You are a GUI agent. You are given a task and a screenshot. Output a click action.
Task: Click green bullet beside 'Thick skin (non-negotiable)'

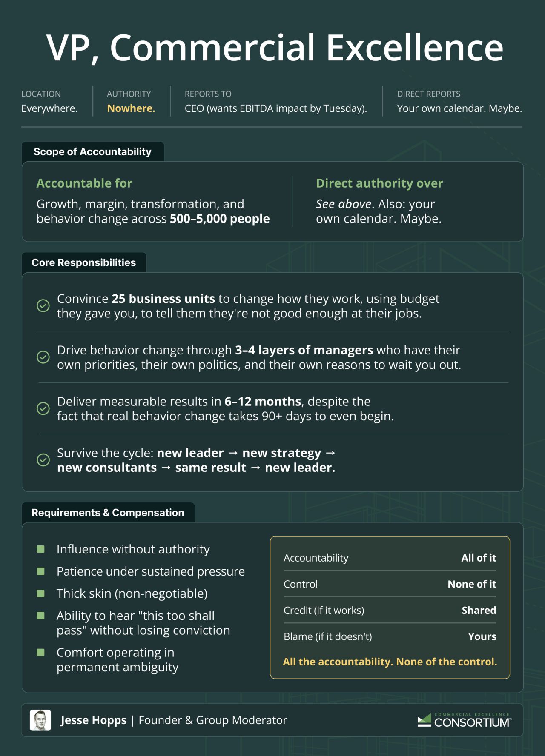pos(41,593)
